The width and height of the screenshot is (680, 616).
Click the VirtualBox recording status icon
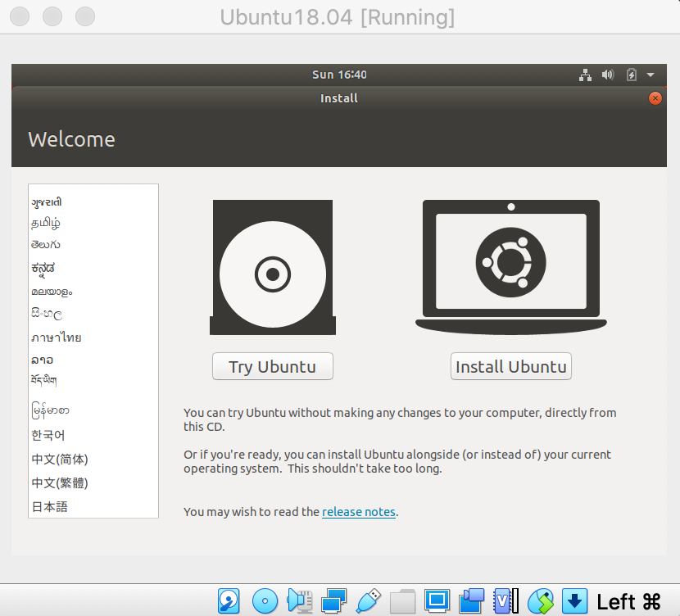click(471, 601)
